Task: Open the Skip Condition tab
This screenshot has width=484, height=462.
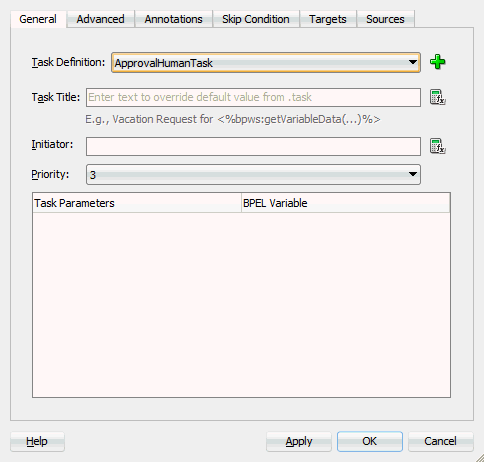Action: click(x=256, y=19)
